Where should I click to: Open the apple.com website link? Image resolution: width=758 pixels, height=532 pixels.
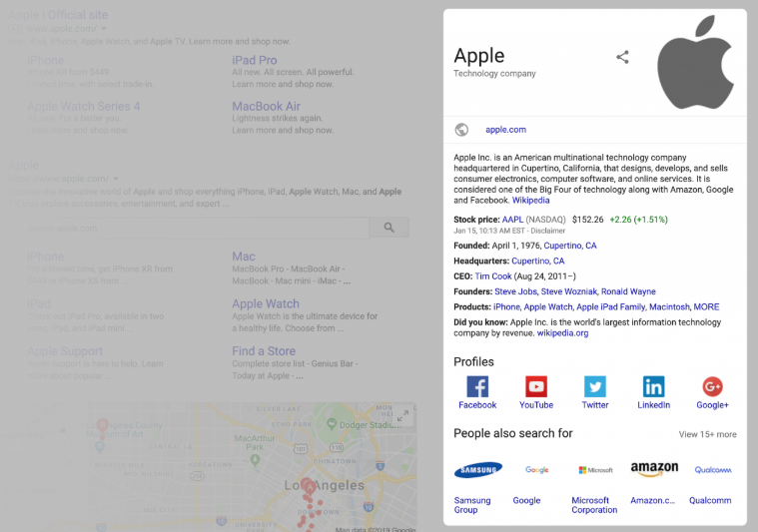505,130
